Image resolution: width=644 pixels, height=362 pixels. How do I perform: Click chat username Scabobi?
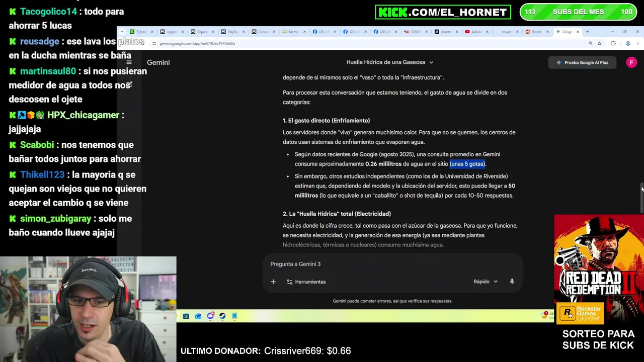click(37, 145)
